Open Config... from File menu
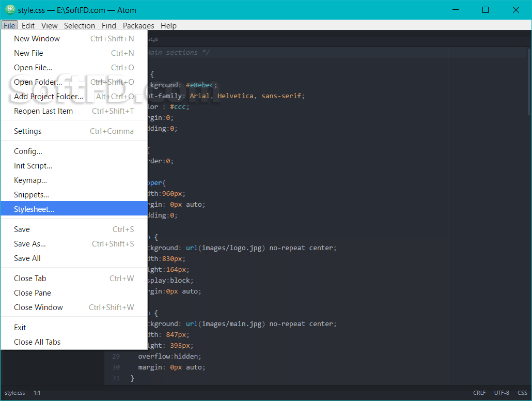 coord(74,151)
